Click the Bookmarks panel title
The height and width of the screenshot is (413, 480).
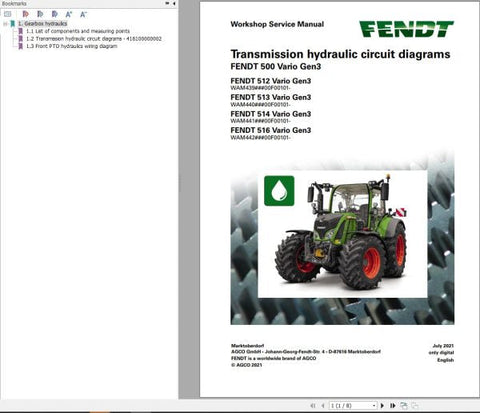(14, 3)
